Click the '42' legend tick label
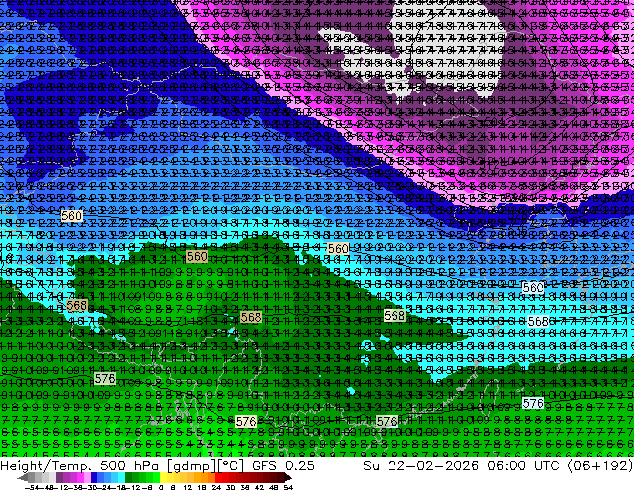Image resolution: width=634 pixels, height=490 pixels. click(260, 487)
